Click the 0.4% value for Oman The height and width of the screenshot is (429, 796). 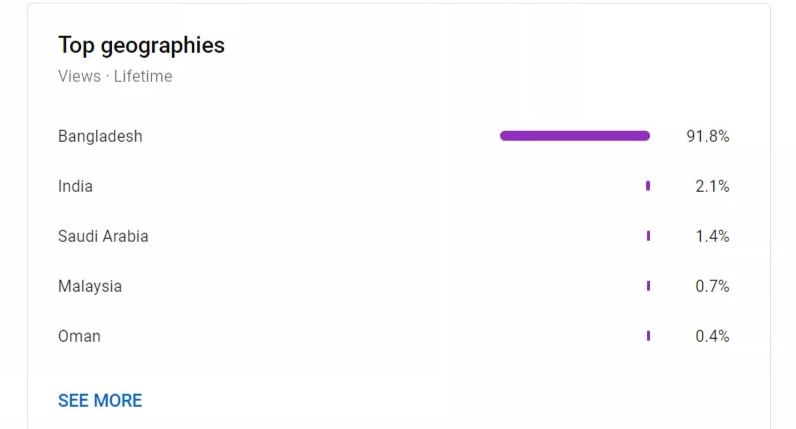712,336
